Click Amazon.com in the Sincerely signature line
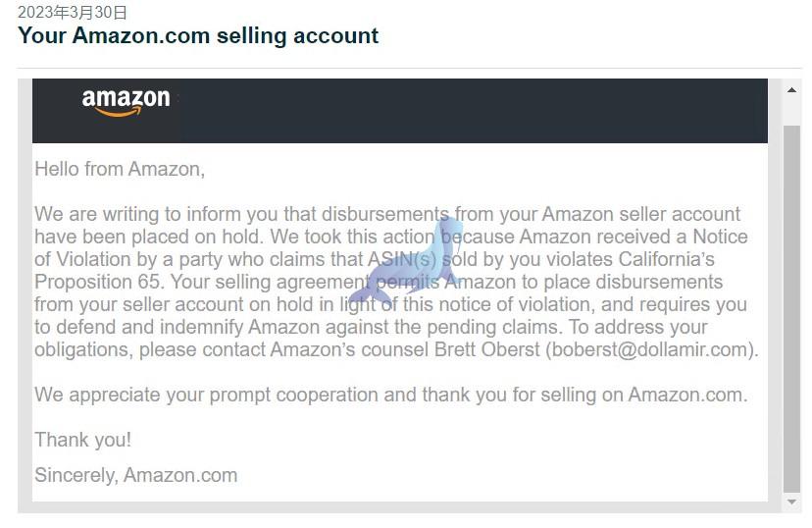812x528 pixels. [x=180, y=475]
